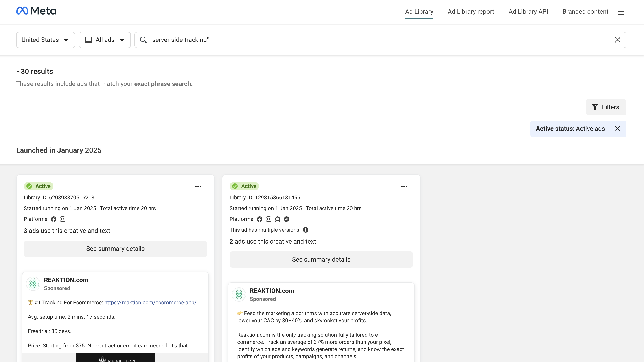
Task: Click the search magnifier icon
Action: click(143, 40)
